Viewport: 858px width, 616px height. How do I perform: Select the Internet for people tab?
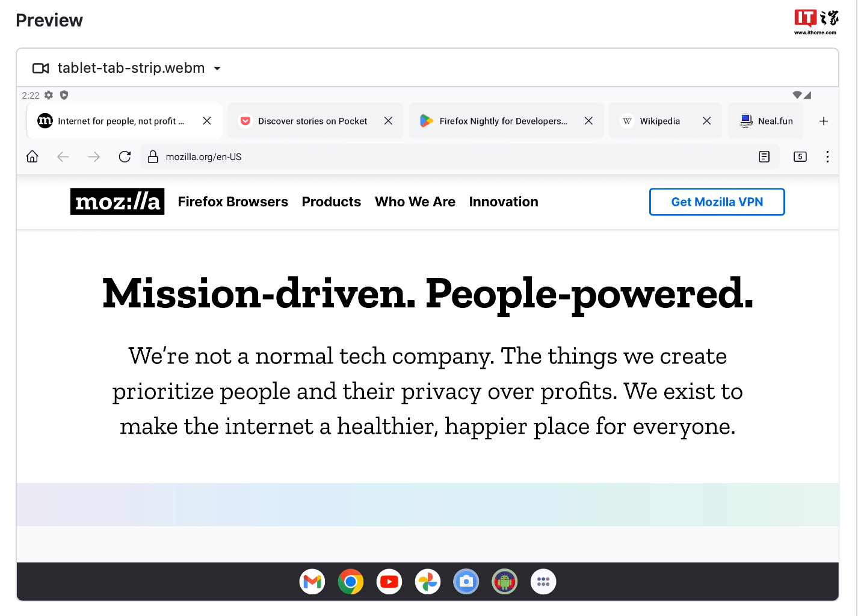[x=125, y=121]
